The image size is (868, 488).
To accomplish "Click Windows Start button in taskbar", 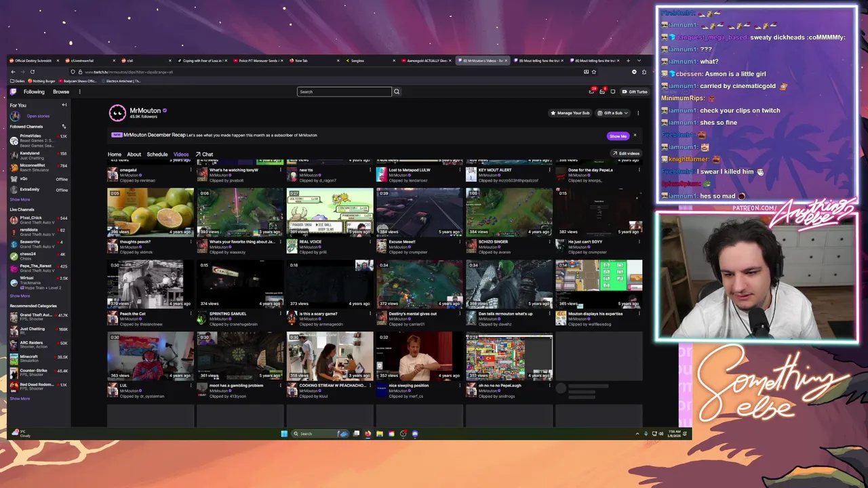I will click(284, 434).
